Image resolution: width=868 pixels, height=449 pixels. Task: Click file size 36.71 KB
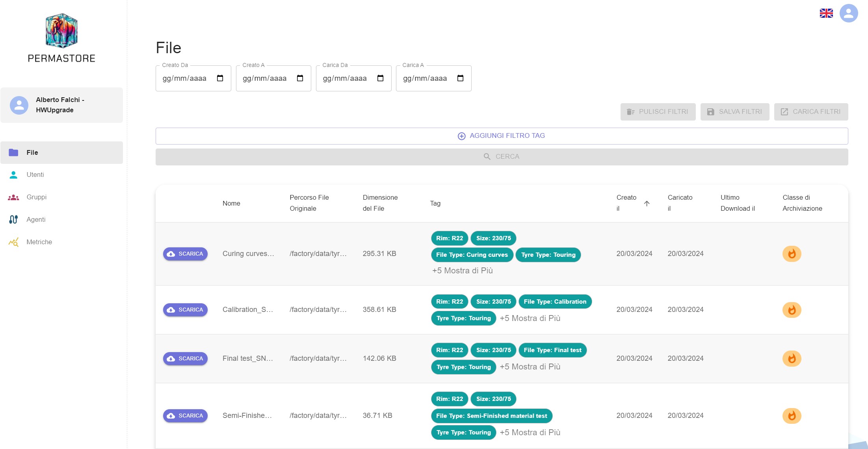tap(377, 416)
